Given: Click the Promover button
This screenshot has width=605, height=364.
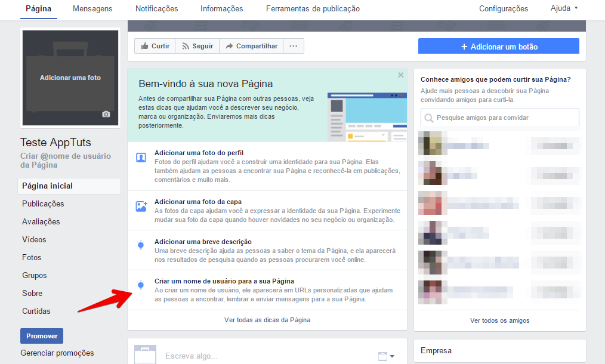Looking at the screenshot, I should [42, 336].
